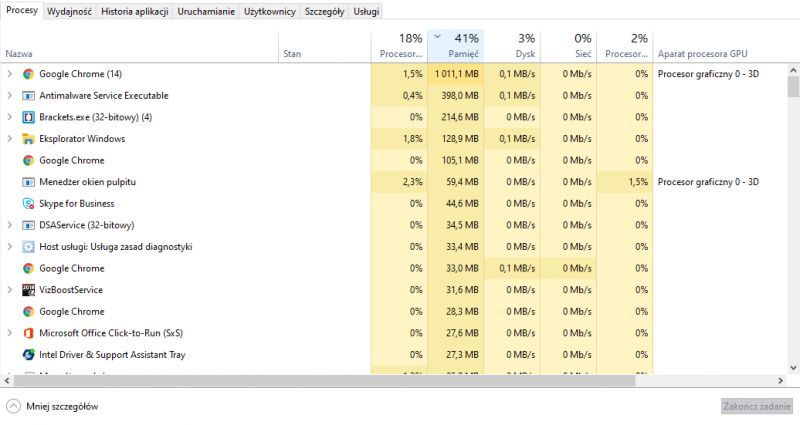Expand the DSAService (32-bitowy) row

[x=9, y=225]
